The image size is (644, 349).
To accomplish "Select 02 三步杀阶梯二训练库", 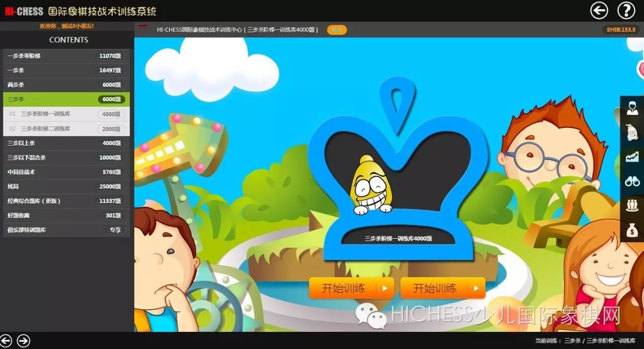I will click(66, 128).
